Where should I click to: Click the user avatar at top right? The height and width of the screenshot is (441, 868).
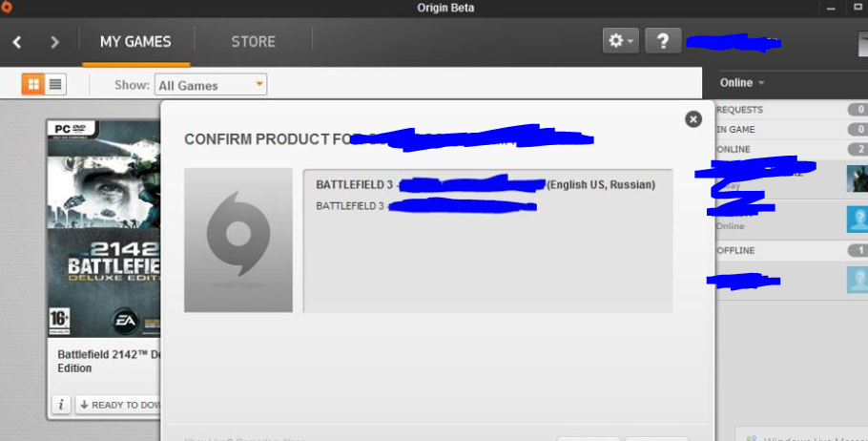point(863,43)
